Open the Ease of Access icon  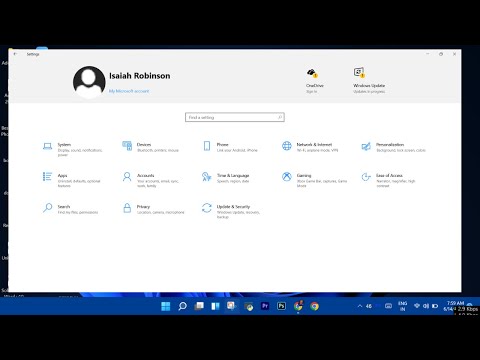tap(366, 177)
